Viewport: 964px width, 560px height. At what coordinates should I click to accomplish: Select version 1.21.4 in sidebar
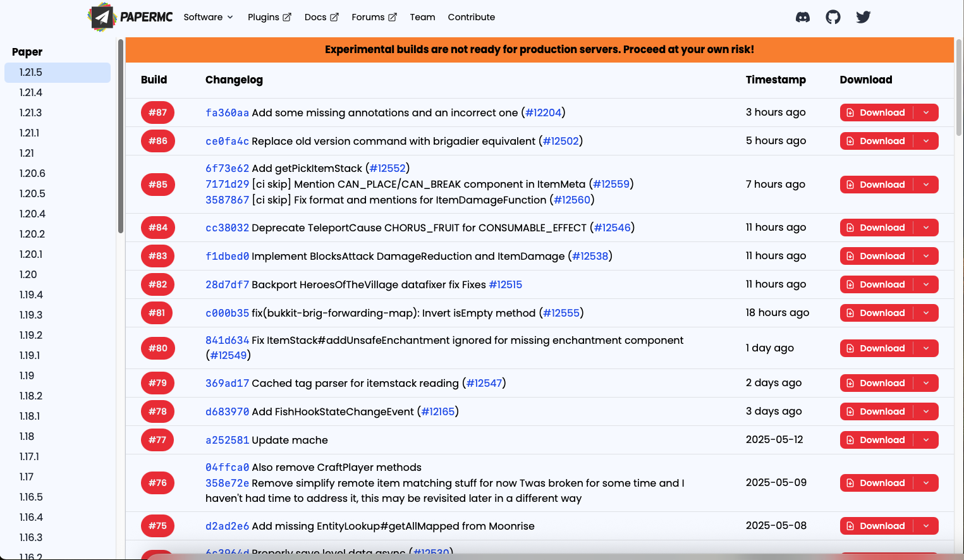[58, 93]
